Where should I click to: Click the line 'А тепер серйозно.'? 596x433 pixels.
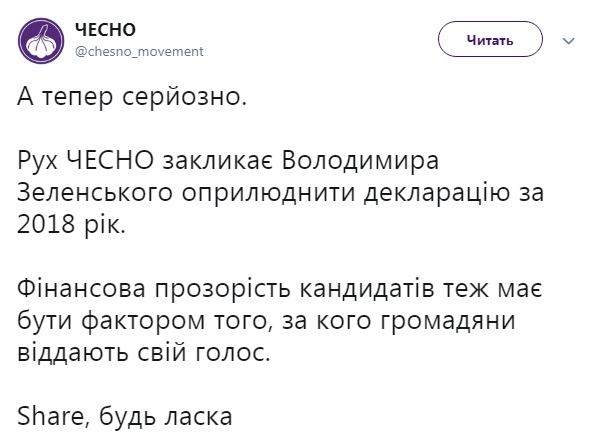pyautogui.click(x=132, y=97)
